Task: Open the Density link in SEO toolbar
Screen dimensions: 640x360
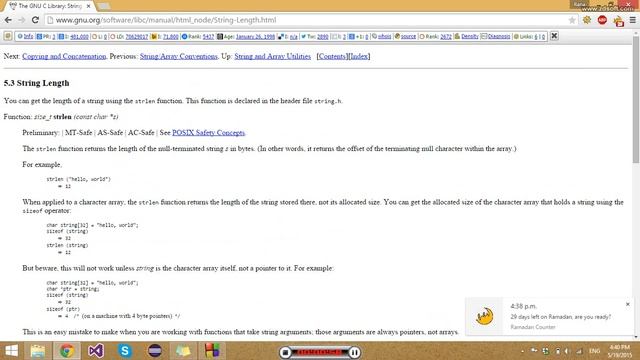Action: click(469, 36)
